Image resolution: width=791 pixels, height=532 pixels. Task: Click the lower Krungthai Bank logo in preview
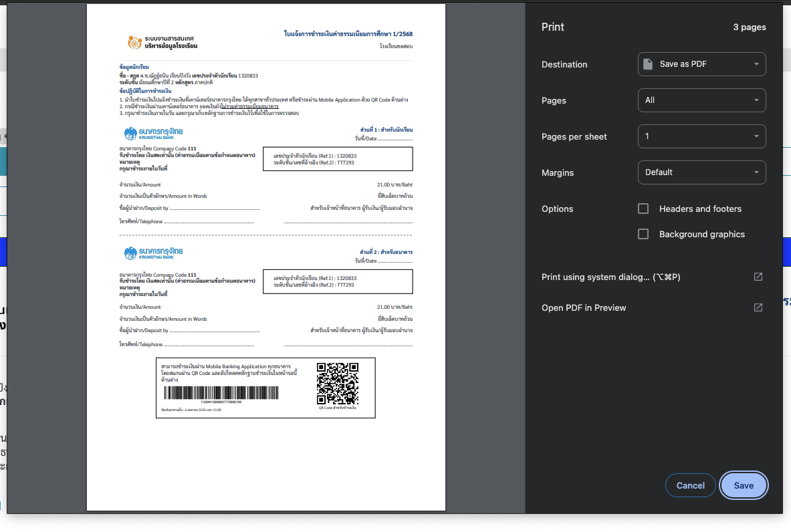coord(154,253)
